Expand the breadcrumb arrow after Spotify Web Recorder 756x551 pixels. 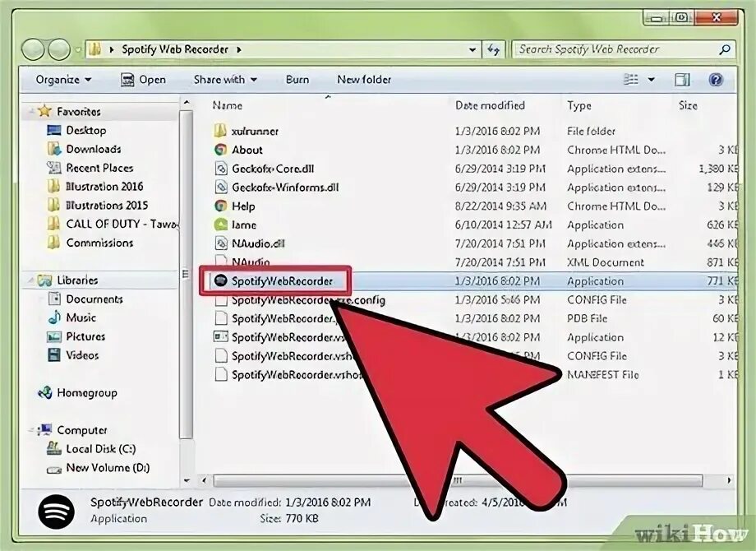[238, 49]
